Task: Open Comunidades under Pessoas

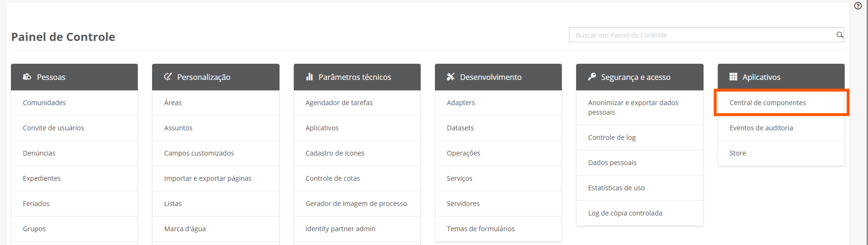Action: point(44,103)
